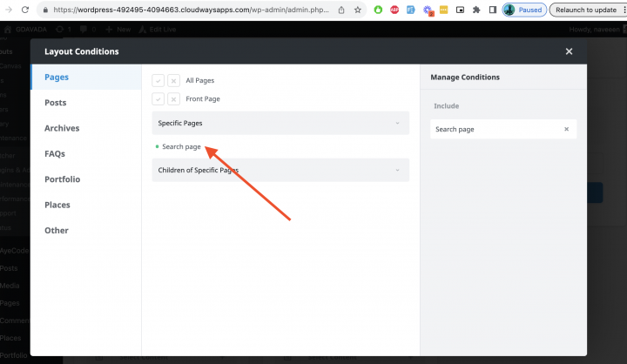
Task: Select the Search page list item
Action: (181, 146)
